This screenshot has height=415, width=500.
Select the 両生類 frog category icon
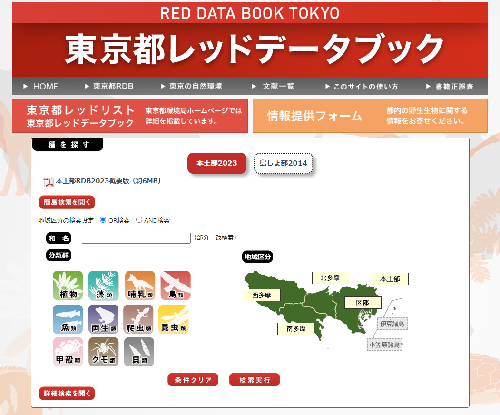(x=103, y=319)
